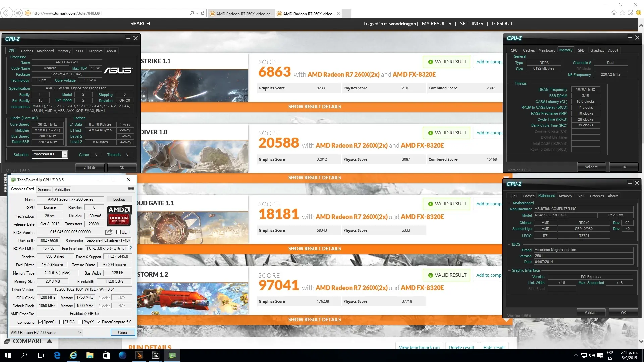Click the Bus Interface question mark icon

tap(131, 248)
